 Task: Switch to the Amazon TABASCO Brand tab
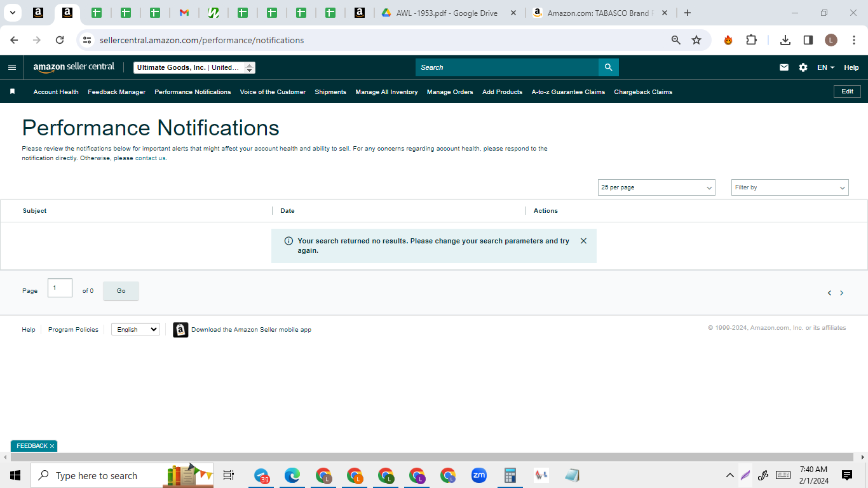[599, 13]
